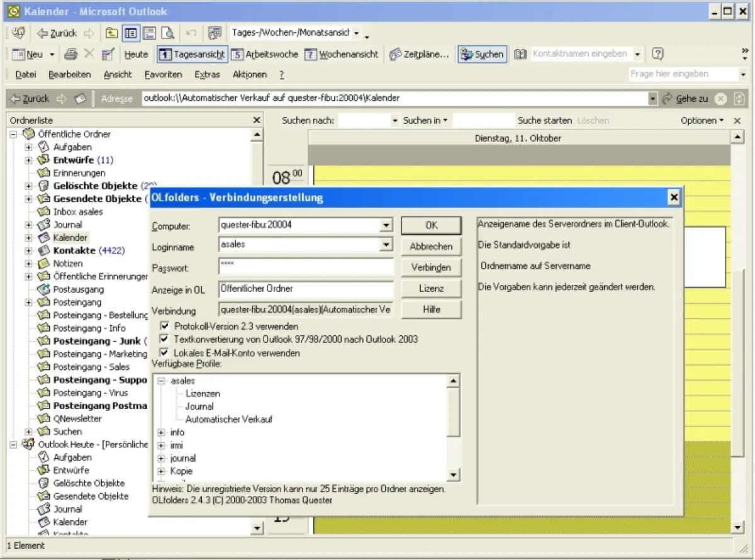Click the print icon in the toolbar
Image resolution: width=755 pixels, height=560 pixels.
71,54
